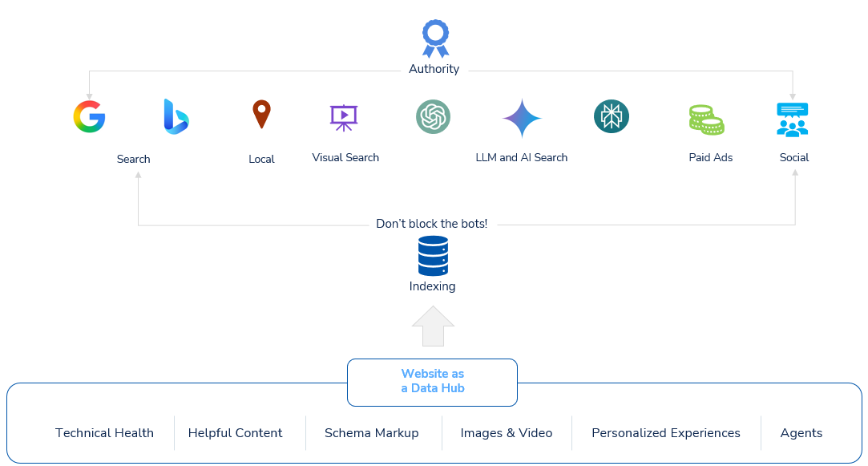This screenshot has width=868, height=466.
Task: Click the Visual Search presentation screen icon
Action: tap(344, 117)
